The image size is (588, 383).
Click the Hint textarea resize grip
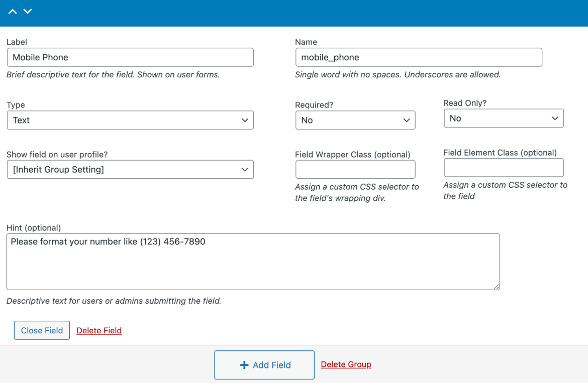(x=497, y=287)
